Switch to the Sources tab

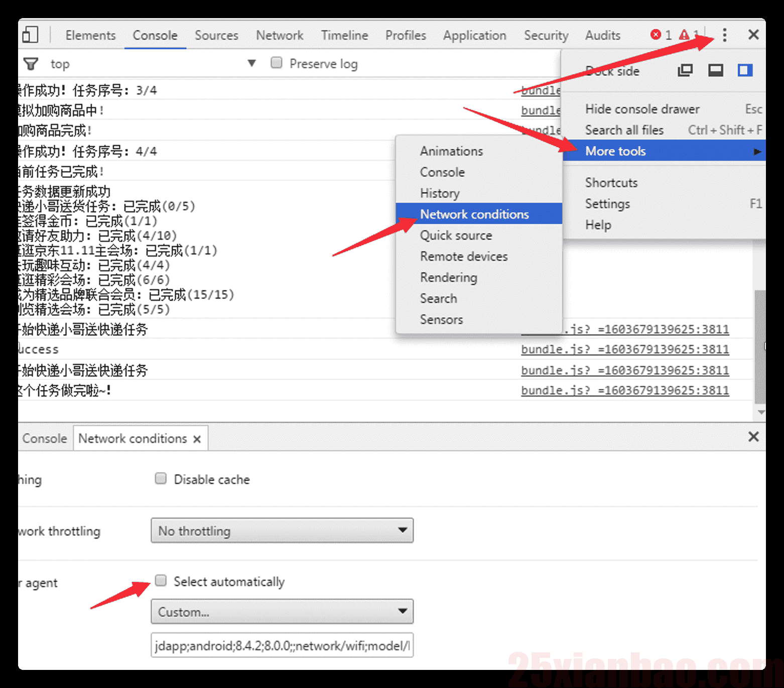[x=216, y=35]
